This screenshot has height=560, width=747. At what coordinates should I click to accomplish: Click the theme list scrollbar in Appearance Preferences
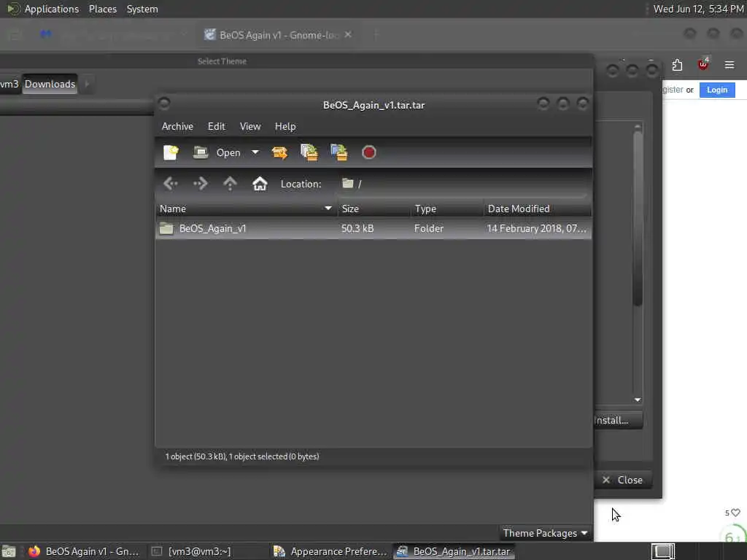coord(638,219)
